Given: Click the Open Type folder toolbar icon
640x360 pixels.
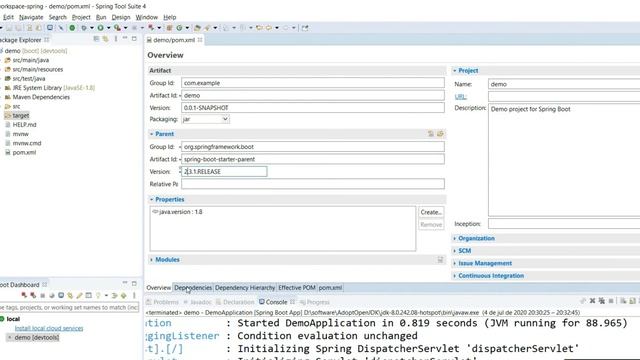Looking at the screenshot, I should pyautogui.click(x=197, y=28).
